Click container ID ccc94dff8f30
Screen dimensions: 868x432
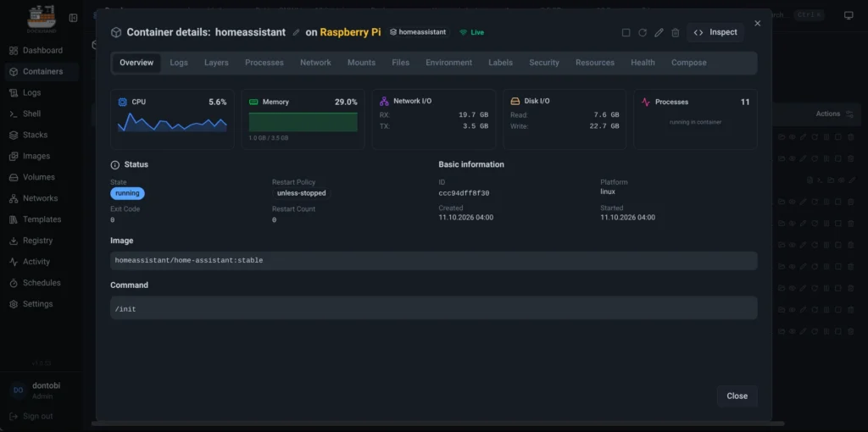(464, 194)
